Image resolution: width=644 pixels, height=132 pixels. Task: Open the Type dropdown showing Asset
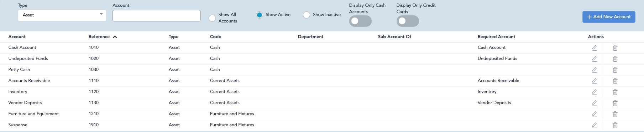coord(62,15)
